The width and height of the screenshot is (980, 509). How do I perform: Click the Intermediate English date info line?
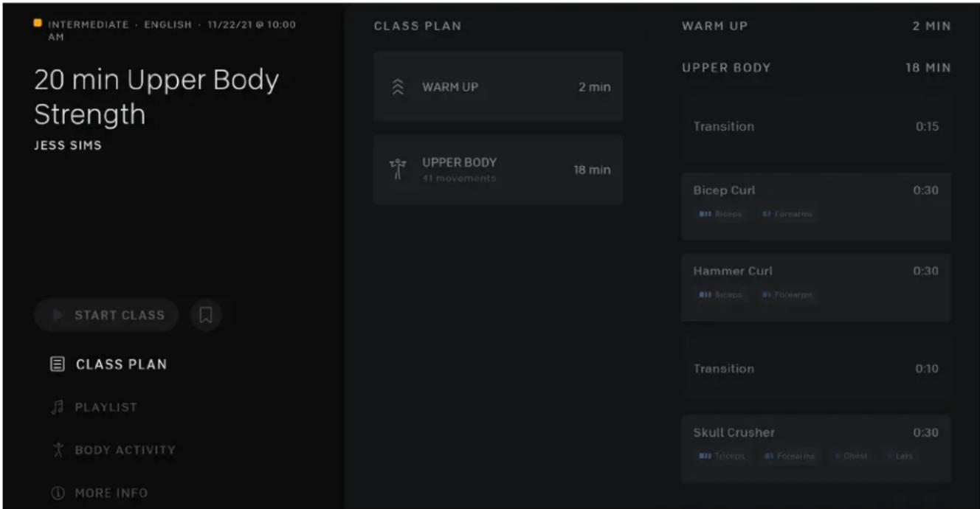[171, 30]
